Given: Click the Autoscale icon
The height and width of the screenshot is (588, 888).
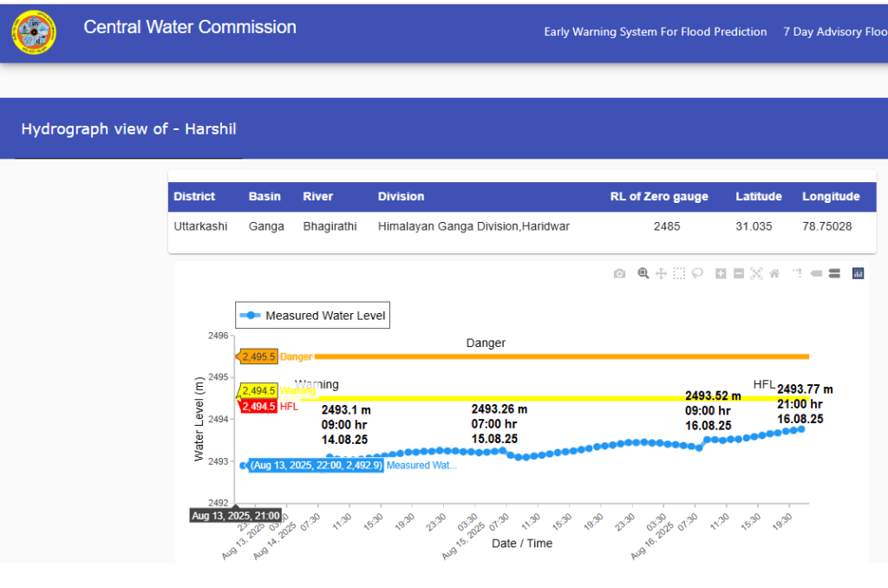Looking at the screenshot, I should click(x=756, y=273).
